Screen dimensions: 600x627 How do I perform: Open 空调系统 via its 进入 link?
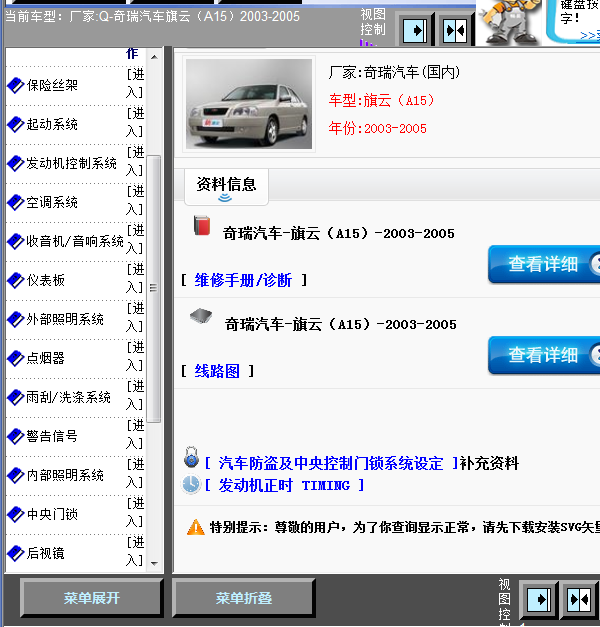click(x=135, y=200)
